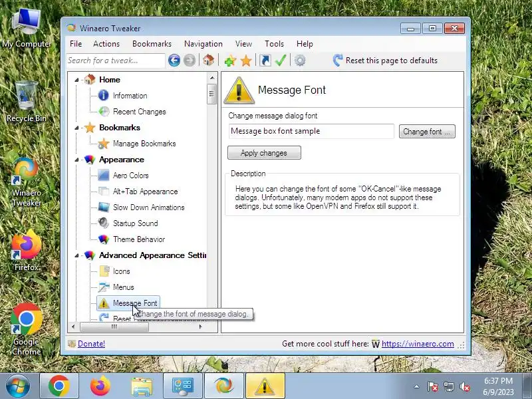Open Recycle Bin on the desktop
This screenshot has width=532, height=399.
pos(26,102)
